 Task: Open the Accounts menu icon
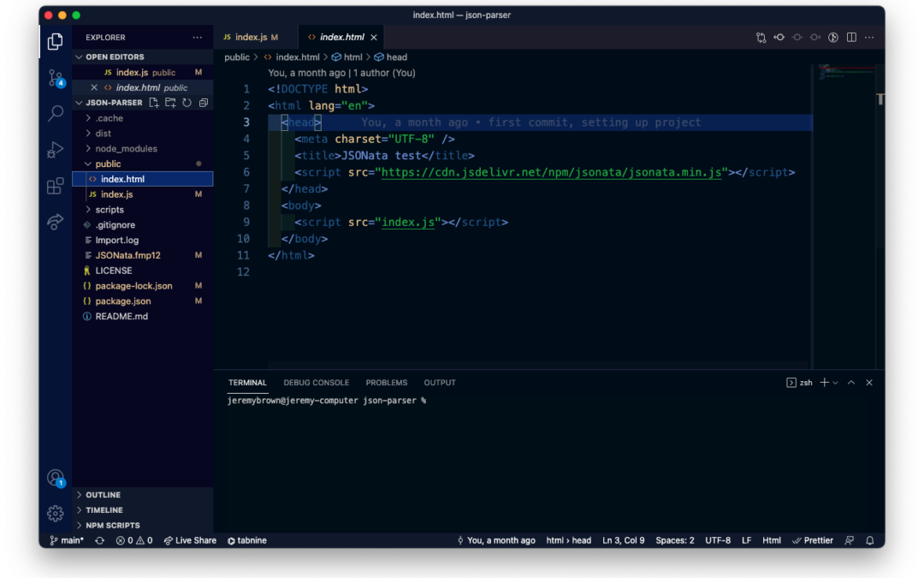click(x=56, y=478)
